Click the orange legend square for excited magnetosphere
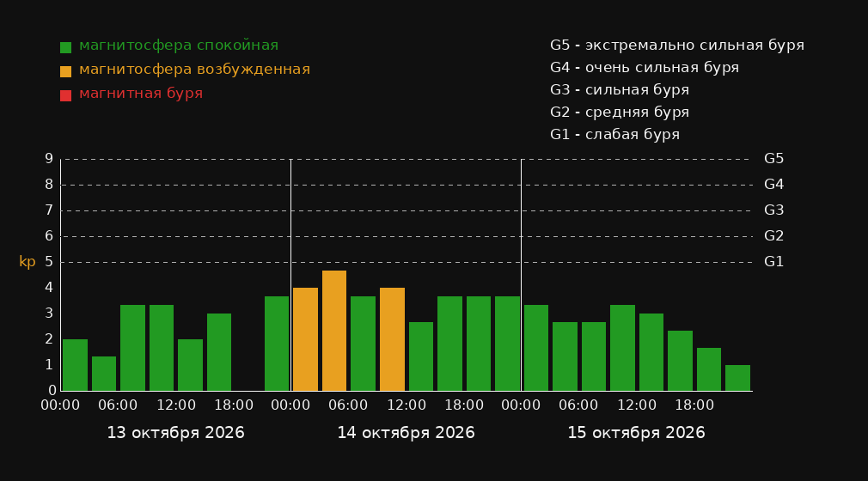This screenshot has height=481, width=868. [65, 71]
